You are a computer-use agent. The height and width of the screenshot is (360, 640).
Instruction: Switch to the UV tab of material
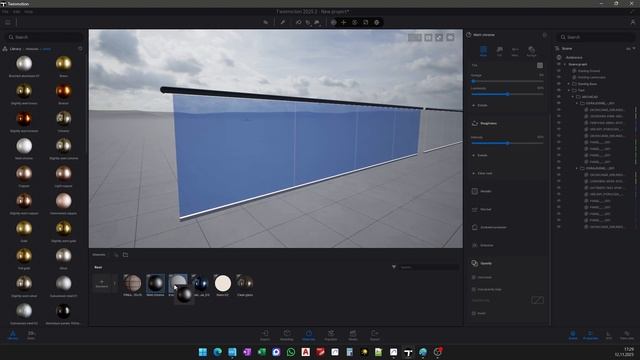click(499, 51)
